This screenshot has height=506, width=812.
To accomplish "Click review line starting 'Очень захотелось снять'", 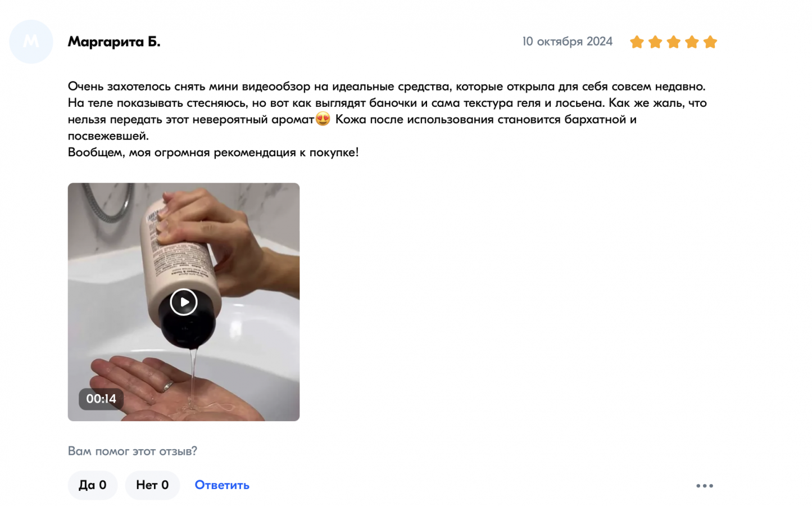I will 387,87.
